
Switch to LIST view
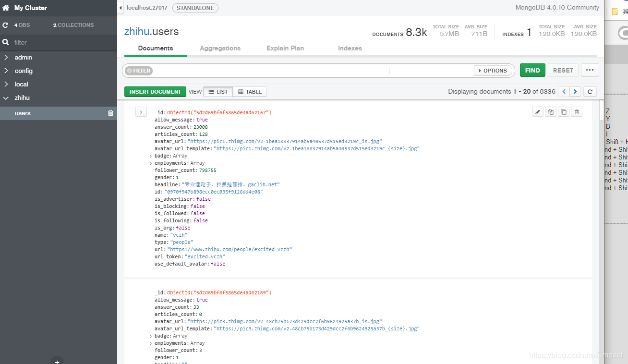coord(218,92)
